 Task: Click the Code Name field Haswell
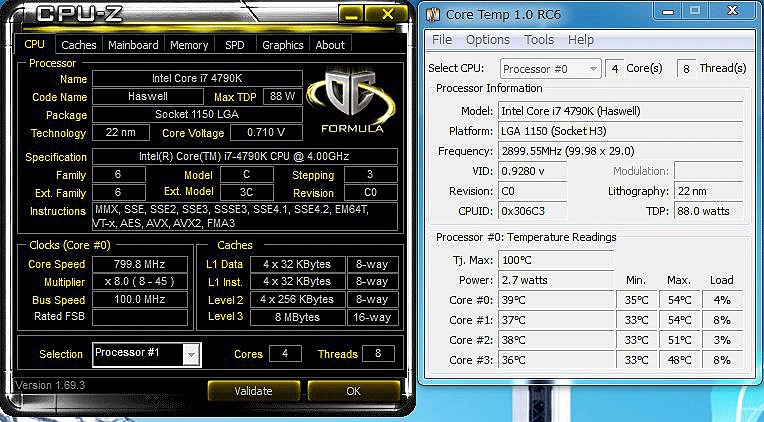148,96
